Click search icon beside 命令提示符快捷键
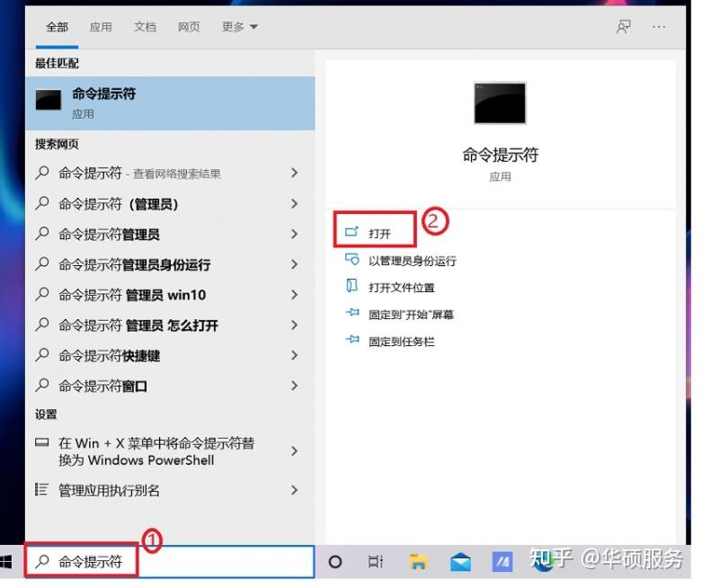This screenshot has height=588, width=702. pyautogui.click(x=42, y=354)
